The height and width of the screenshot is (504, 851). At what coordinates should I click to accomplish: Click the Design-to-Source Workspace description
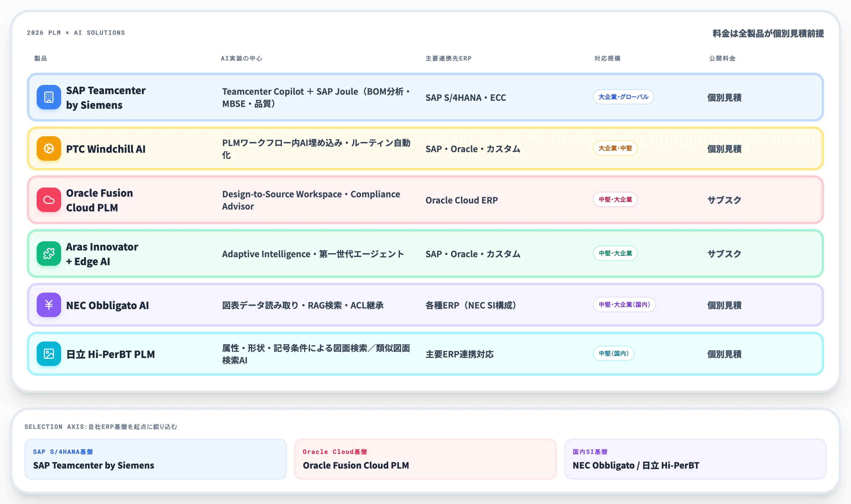(x=311, y=200)
